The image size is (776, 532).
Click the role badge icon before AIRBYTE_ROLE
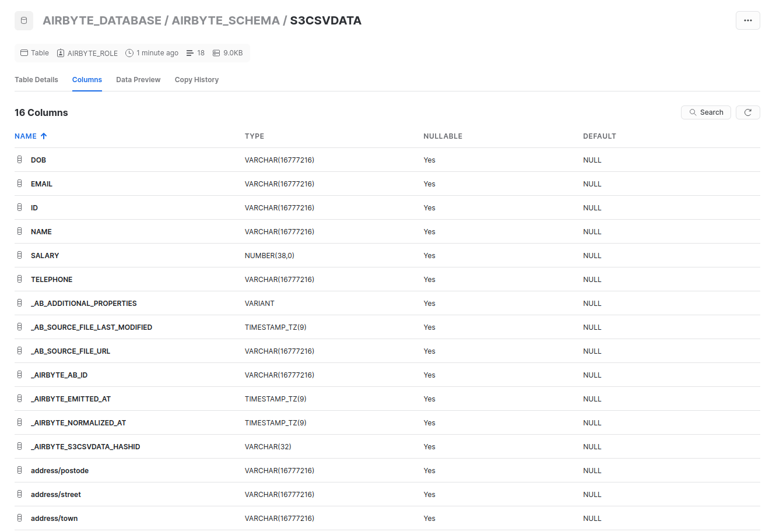pos(61,52)
